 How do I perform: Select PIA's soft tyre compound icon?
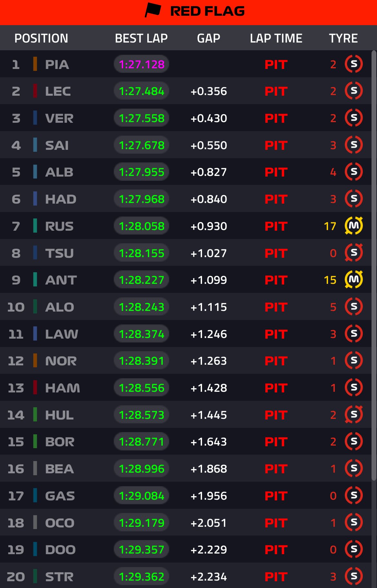pyautogui.click(x=353, y=64)
